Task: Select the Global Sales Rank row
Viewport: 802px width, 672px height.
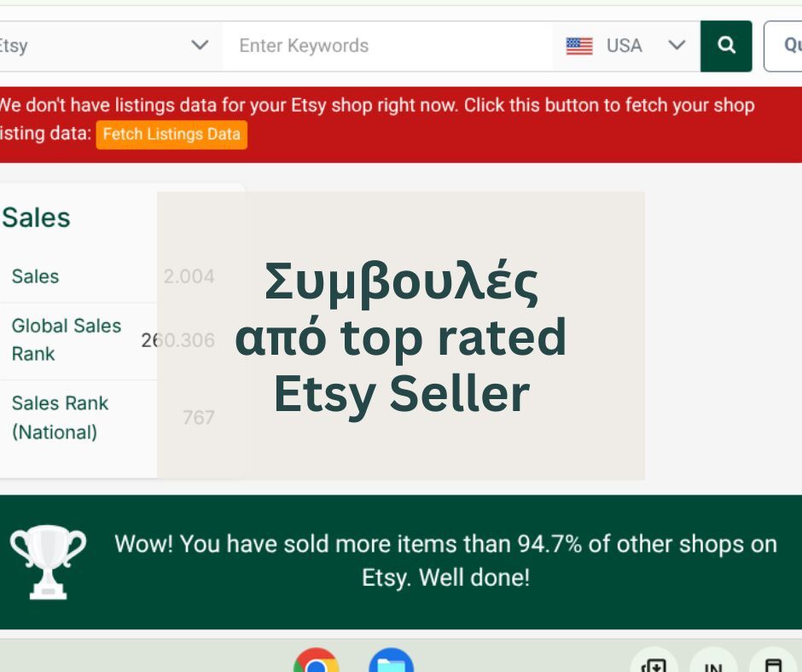Action: pos(77,339)
